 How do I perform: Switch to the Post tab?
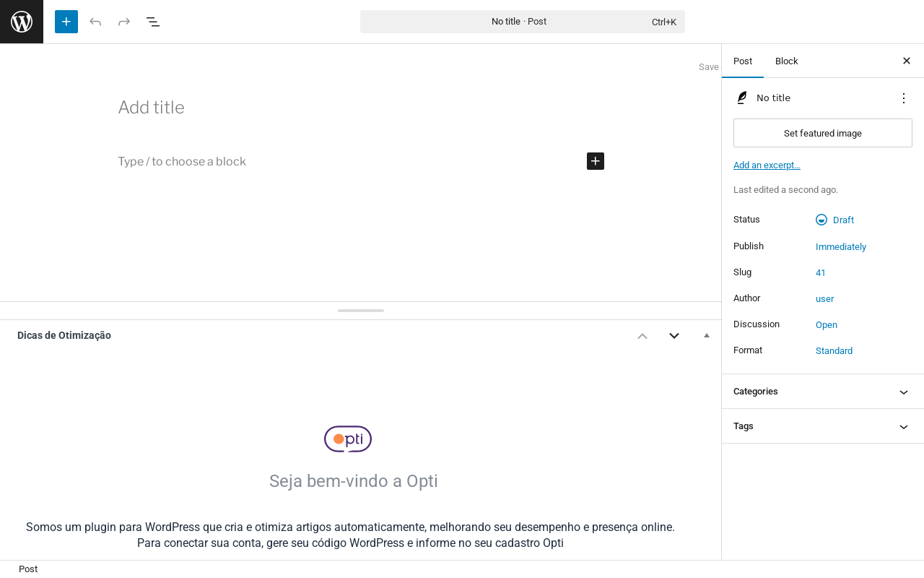tap(743, 61)
